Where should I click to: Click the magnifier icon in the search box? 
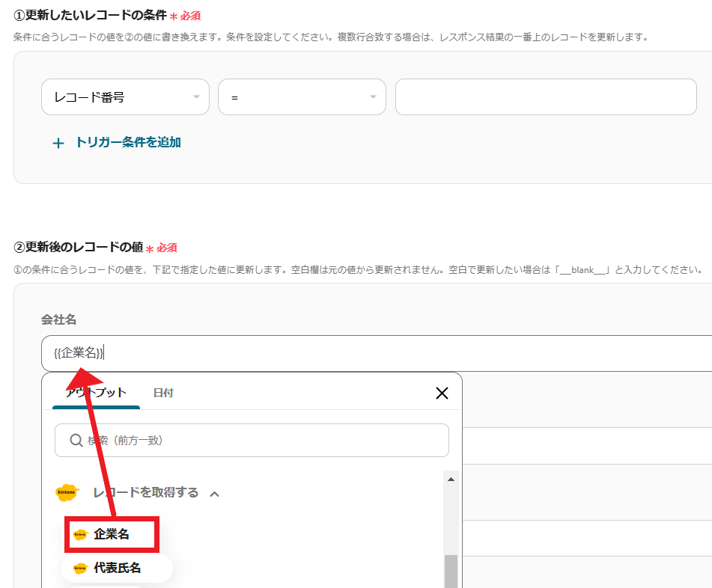pyautogui.click(x=76, y=441)
